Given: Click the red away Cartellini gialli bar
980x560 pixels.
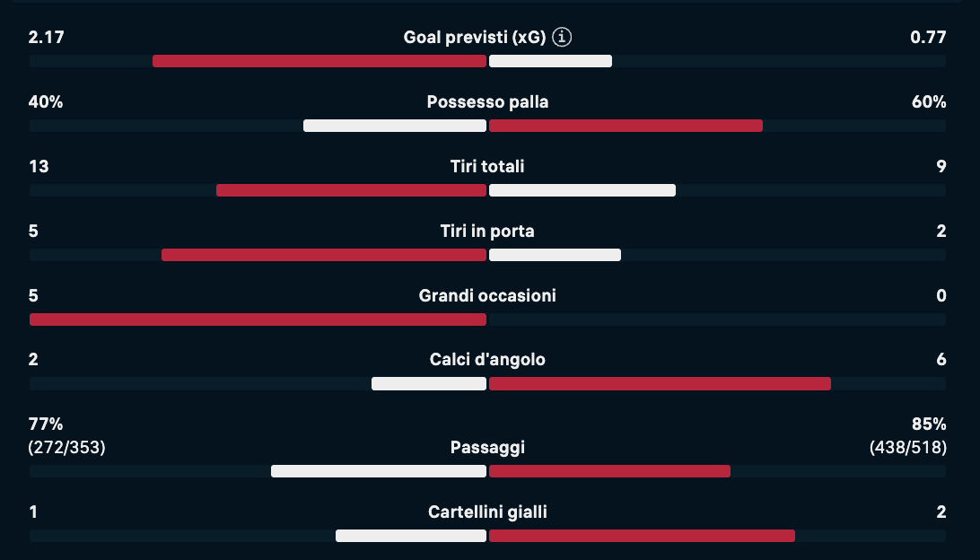Looking at the screenshot, I should pyautogui.click(x=642, y=536).
